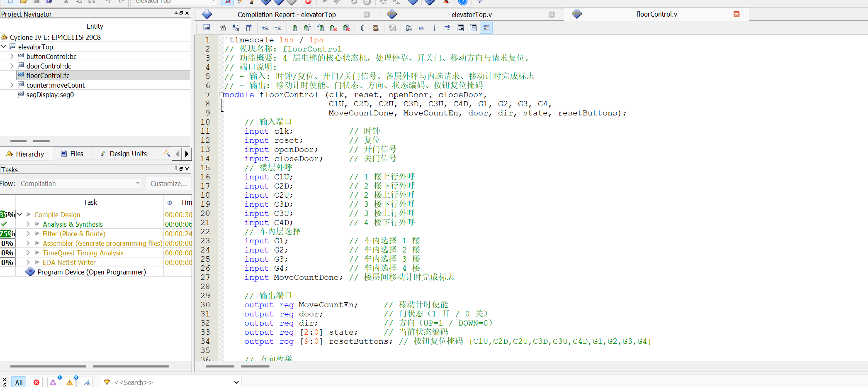The image size is (868, 387).
Task: Close the floorControl.v tab
Action: [737, 14]
